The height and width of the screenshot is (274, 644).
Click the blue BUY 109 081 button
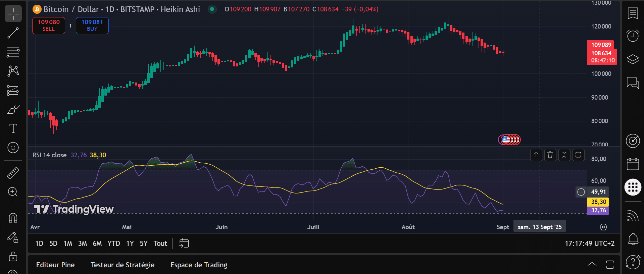tap(92, 25)
